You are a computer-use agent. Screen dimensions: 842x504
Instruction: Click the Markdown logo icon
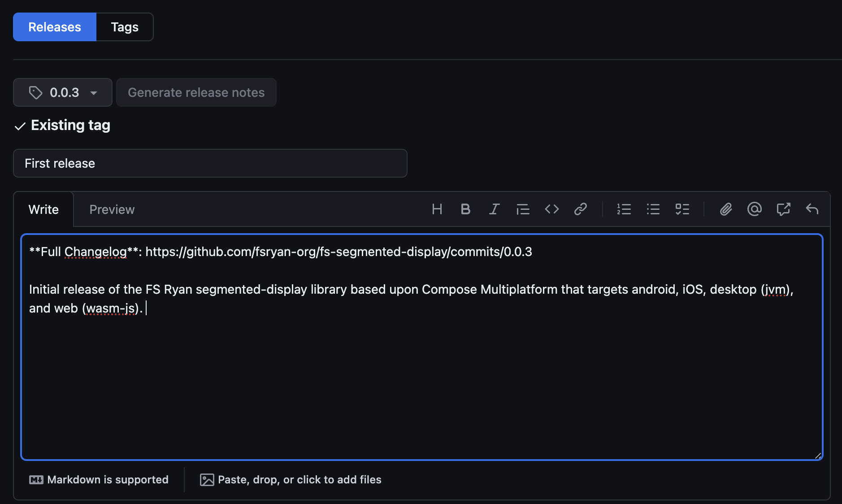(36, 480)
